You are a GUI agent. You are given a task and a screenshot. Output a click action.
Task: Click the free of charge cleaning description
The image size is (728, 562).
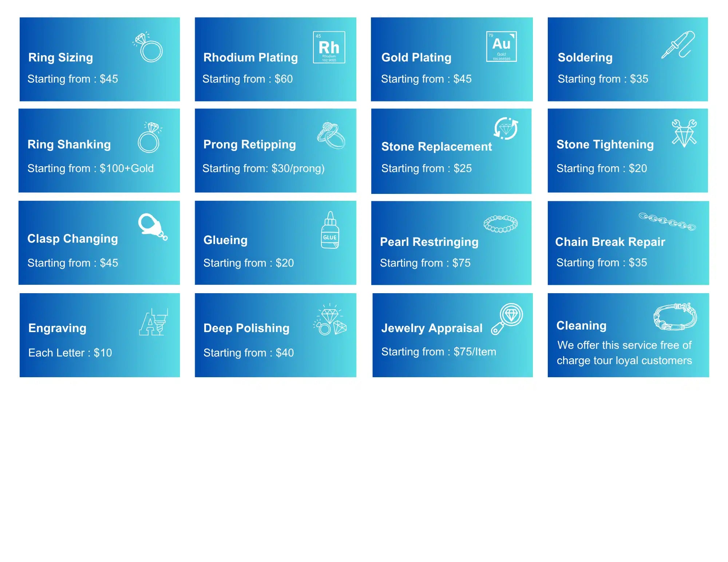pyautogui.click(x=624, y=353)
